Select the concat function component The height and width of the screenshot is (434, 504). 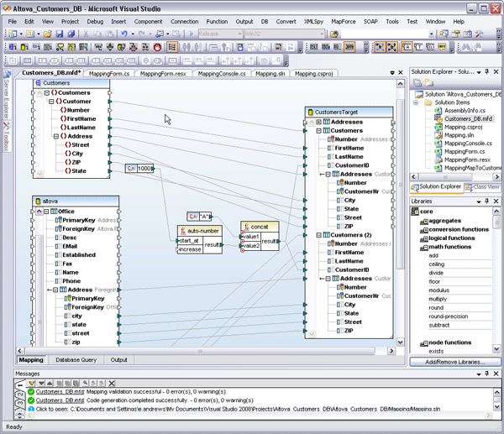click(x=260, y=236)
